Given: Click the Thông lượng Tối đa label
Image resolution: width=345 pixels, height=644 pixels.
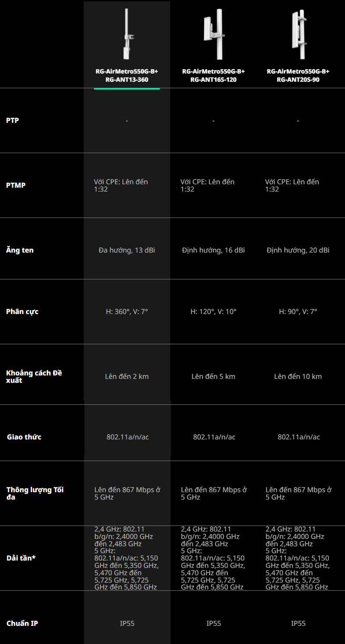Looking at the screenshot, I should click(x=35, y=493).
